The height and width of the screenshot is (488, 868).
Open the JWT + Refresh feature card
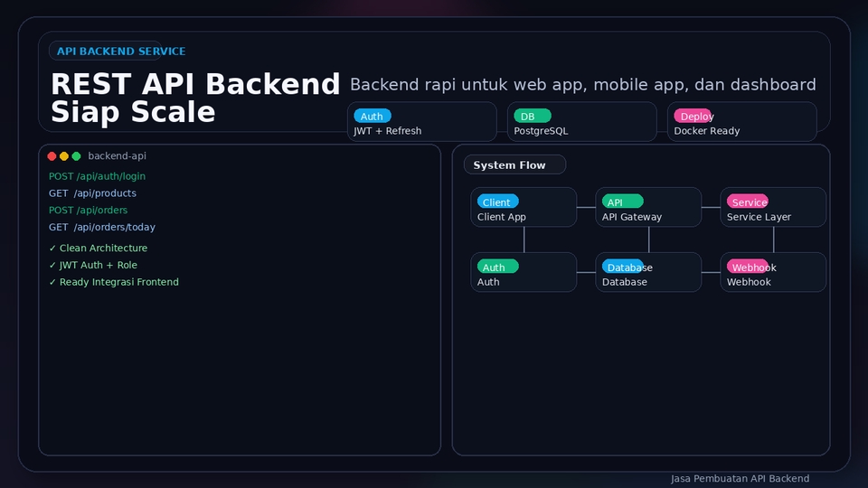click(421, 122)
